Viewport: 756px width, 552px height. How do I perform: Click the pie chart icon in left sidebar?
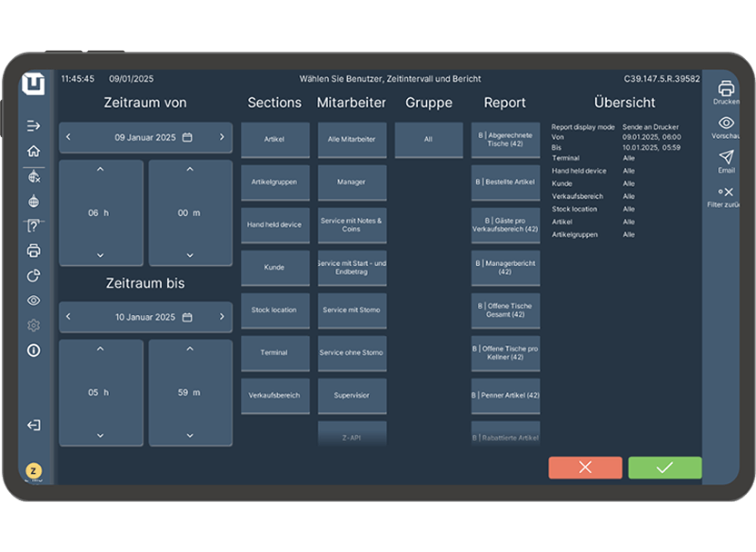click(x=34, y=275)
